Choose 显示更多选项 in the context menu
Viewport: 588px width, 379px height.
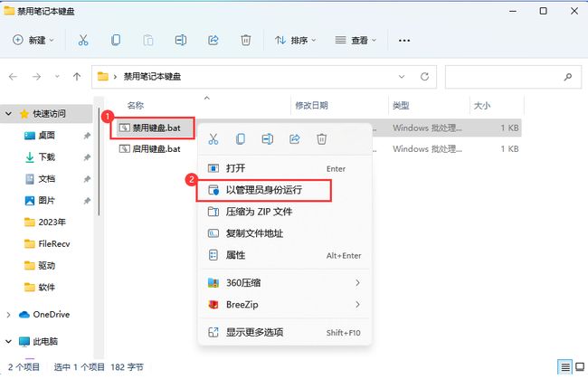pyautogui.click(x=285, y=332)
